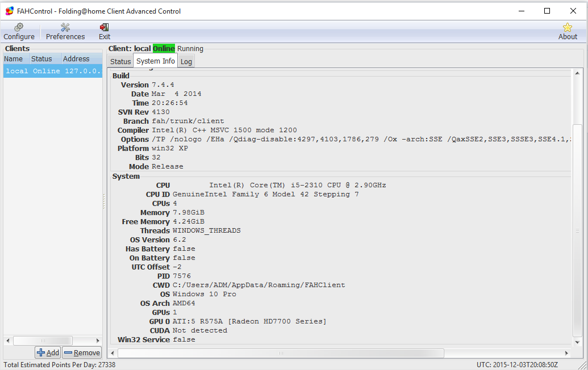Click the CPU value i5-2310
588x370 pixels.
coord(297,185)
